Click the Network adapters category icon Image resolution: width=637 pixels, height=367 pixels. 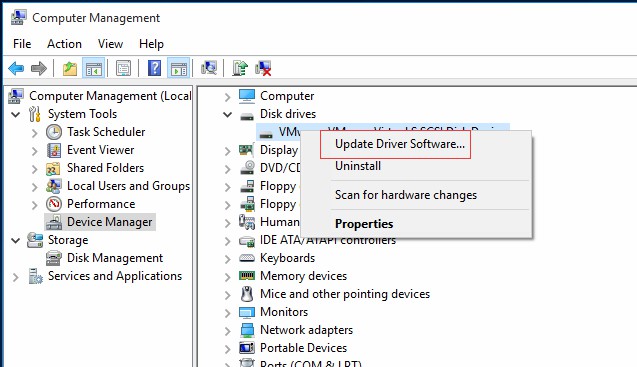click(247, 330)
